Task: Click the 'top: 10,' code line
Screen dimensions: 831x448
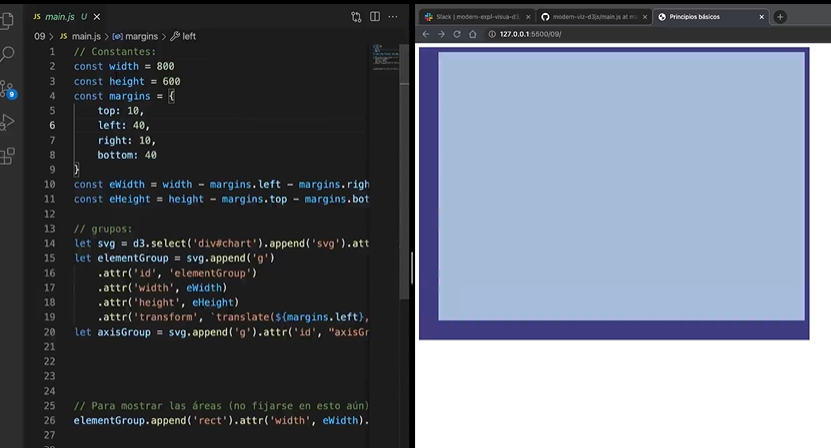Action: click(x=121, y=111)
